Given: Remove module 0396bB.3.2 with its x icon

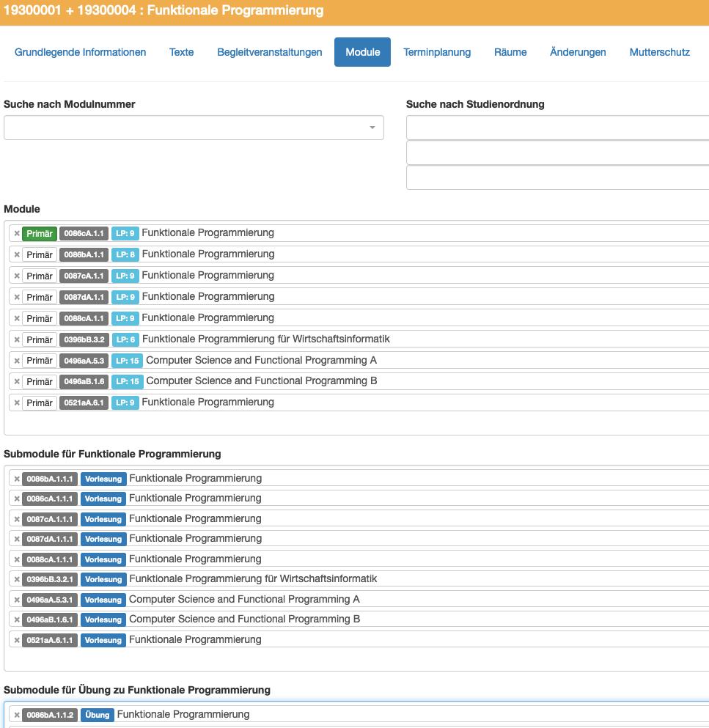Looking at the screenshot, I should click(x=17, y=340).
